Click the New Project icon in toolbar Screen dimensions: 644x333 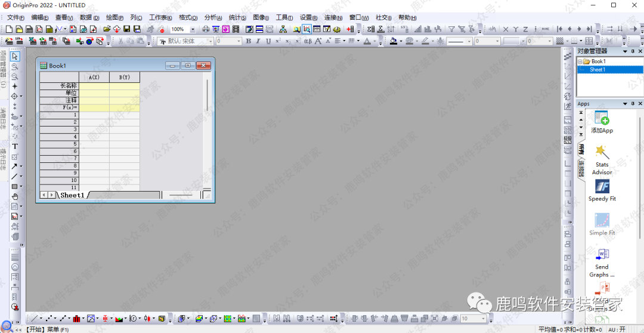pos(9,29)
